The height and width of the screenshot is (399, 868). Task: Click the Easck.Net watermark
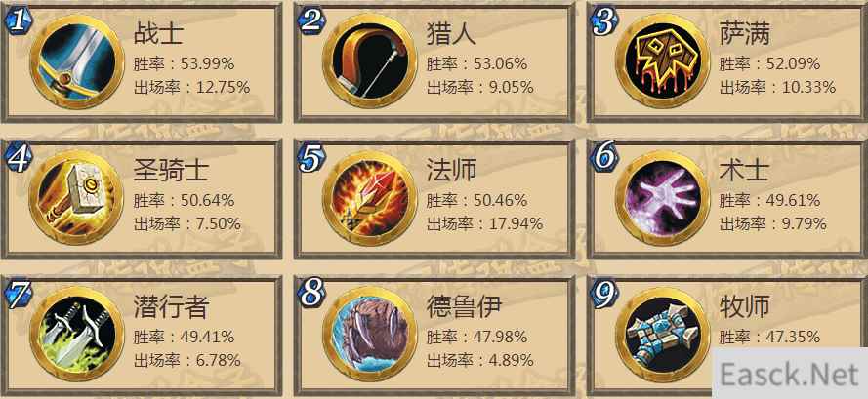point(790,375)
